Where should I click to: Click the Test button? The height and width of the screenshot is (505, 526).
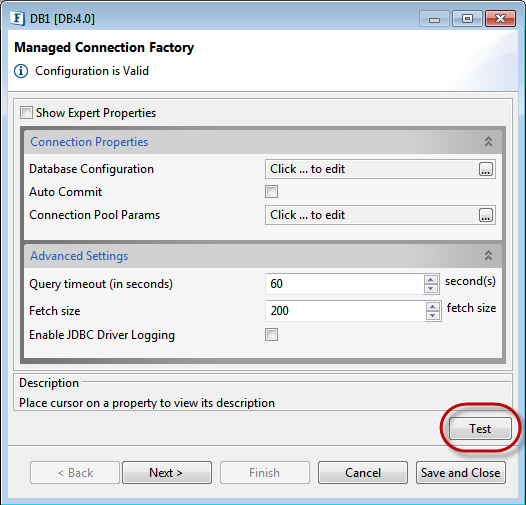click(x=480, y=428)
